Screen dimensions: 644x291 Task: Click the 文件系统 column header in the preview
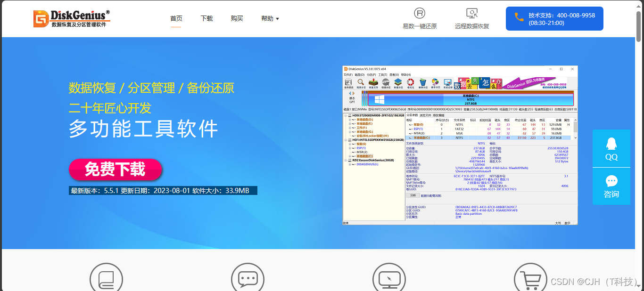pos(459,120)
